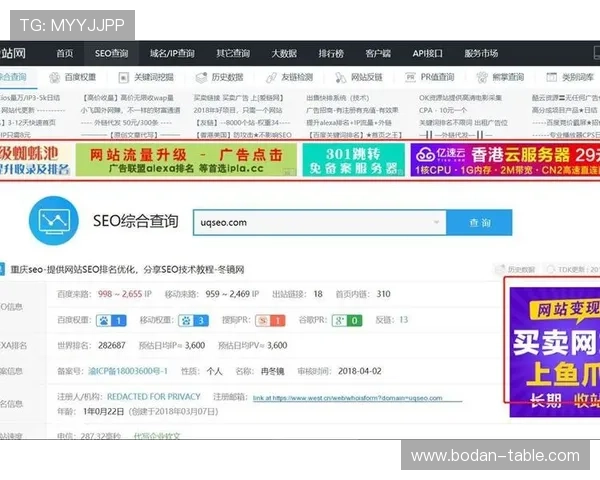
Task: Open the 客户端 menu item
Action: pos(378,53)
